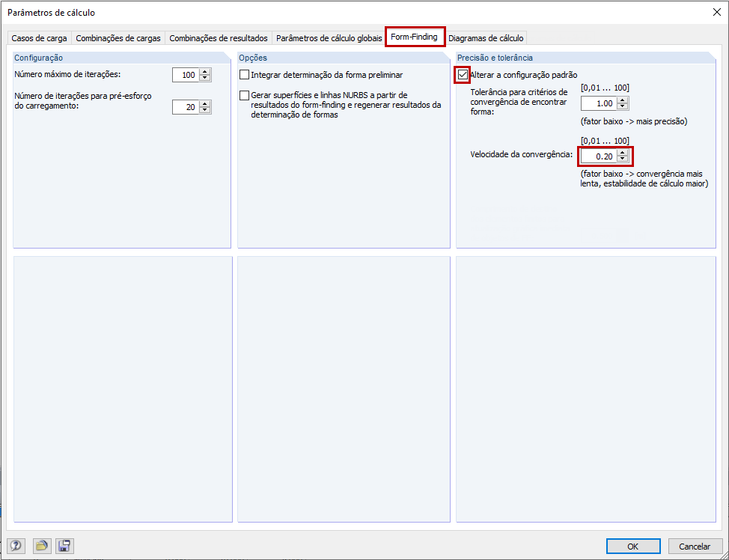
Task: Click the Número máximo de iterações label
Action: point(67,74)
